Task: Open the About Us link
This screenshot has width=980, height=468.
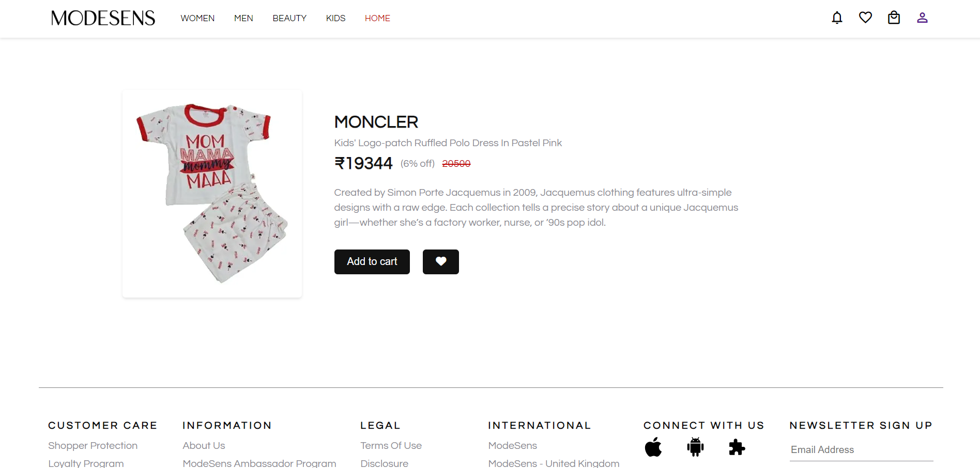Action: (x=204, y=445)
